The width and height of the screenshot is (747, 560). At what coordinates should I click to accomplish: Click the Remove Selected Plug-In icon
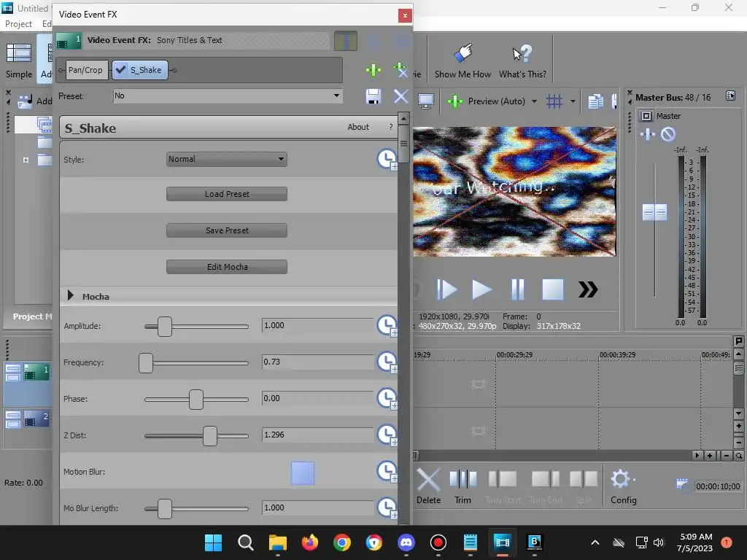pyautogui.click(x=400, y=70)
